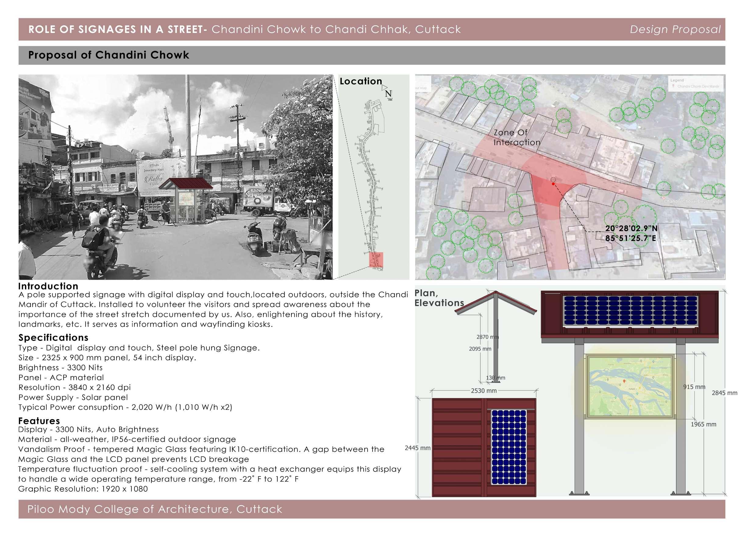
Task: Click the red signage location dot on the map
Action: pyautogui.click(x=554, y=184)
